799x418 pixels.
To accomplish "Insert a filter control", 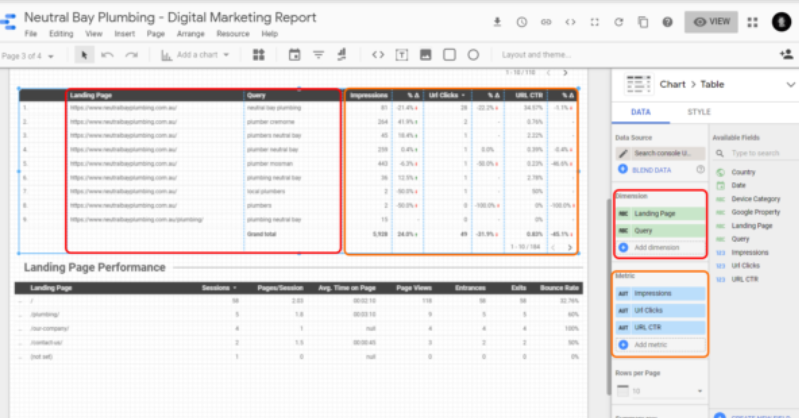I will tap(318, 55).
